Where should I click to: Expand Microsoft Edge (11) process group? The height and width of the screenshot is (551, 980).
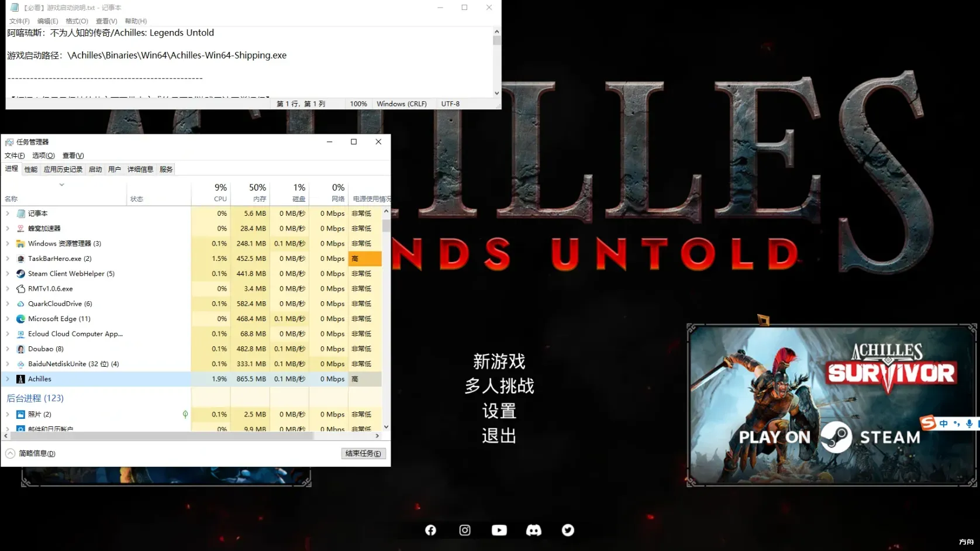pos(8,319)
